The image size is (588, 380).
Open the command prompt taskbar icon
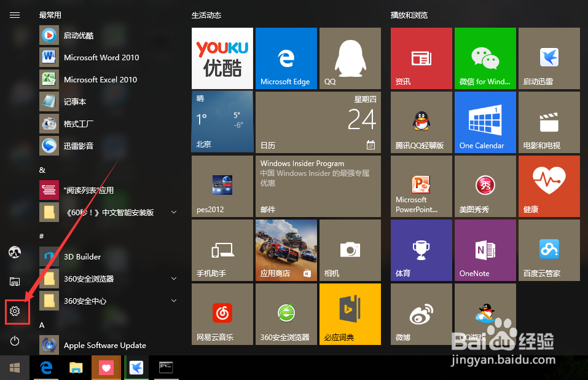point(166,368)
